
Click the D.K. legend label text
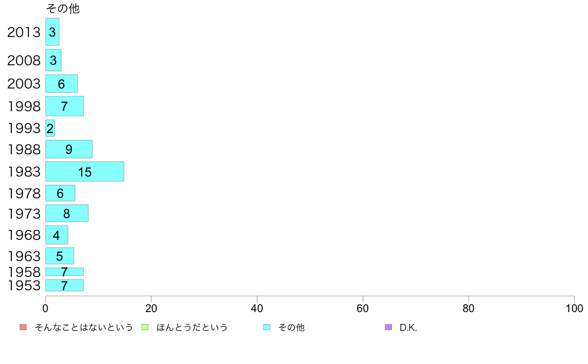pyautogui.click(x=408, y=327)
